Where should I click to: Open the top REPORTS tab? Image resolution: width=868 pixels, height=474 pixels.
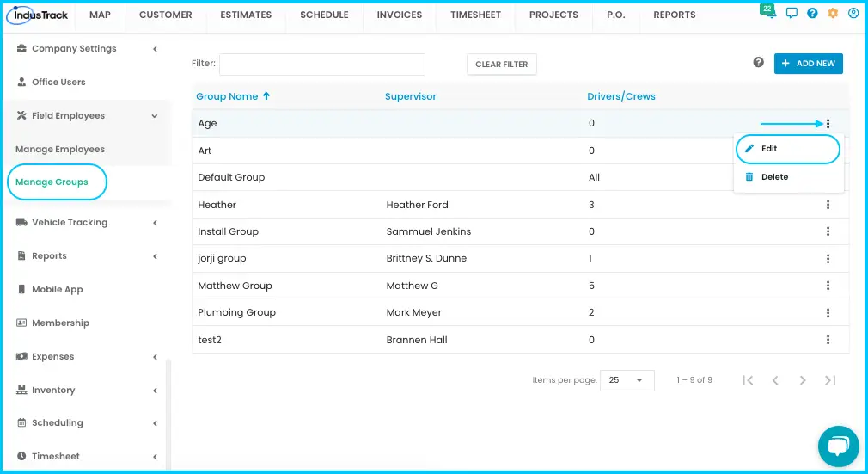click(675, 15)
